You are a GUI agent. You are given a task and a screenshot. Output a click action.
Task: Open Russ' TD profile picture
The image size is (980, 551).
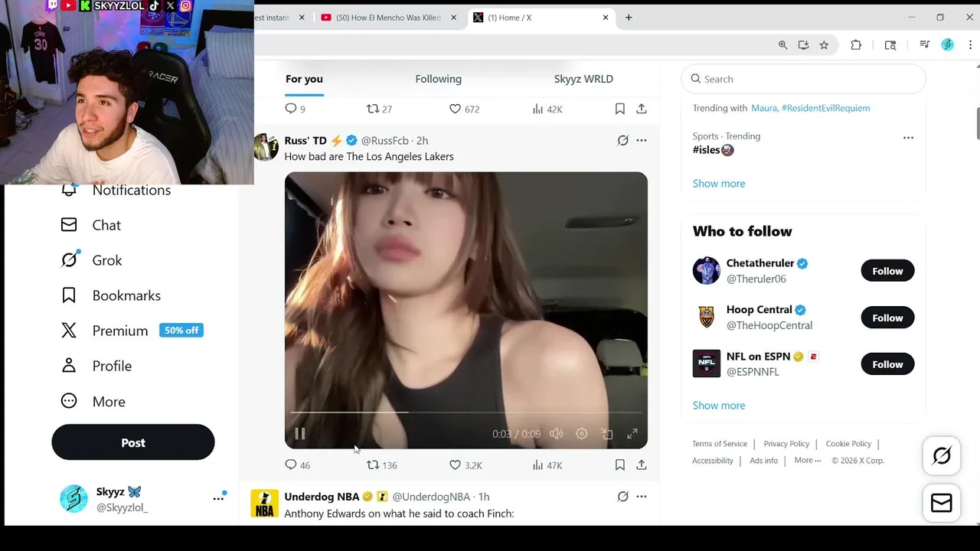pos(265,147)
